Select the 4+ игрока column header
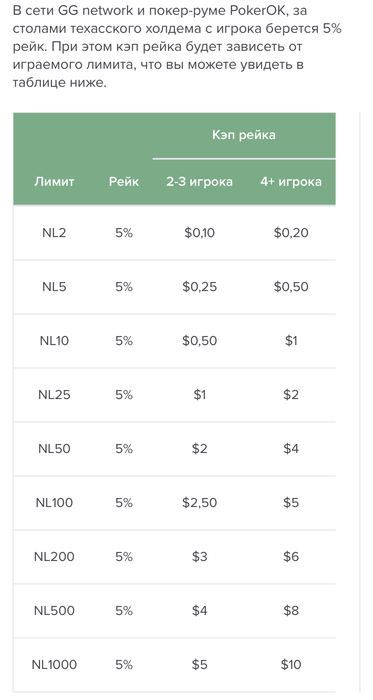Image resolution: width=373 pixels, height=700 pixels. [x=291, y=182]
